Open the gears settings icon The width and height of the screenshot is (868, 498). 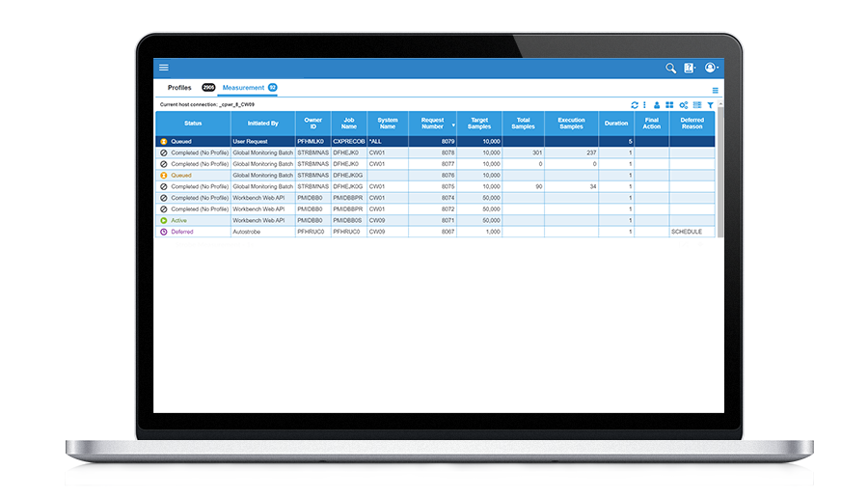pos(683,104)
